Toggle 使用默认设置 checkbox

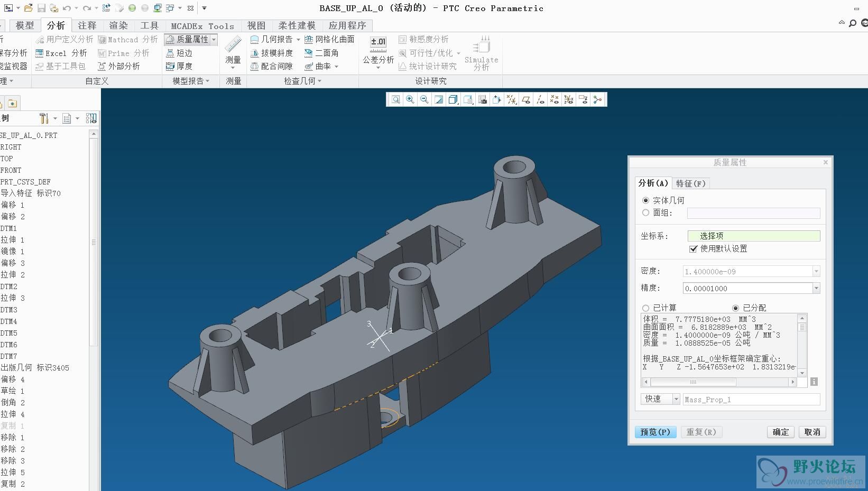click(x=693, y=248)
